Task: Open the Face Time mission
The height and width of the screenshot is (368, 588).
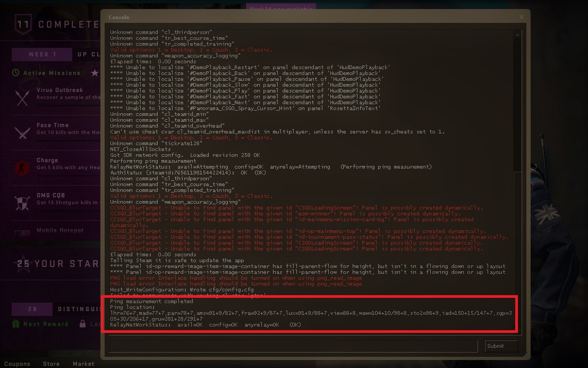Action: click(x=56, y=132)
